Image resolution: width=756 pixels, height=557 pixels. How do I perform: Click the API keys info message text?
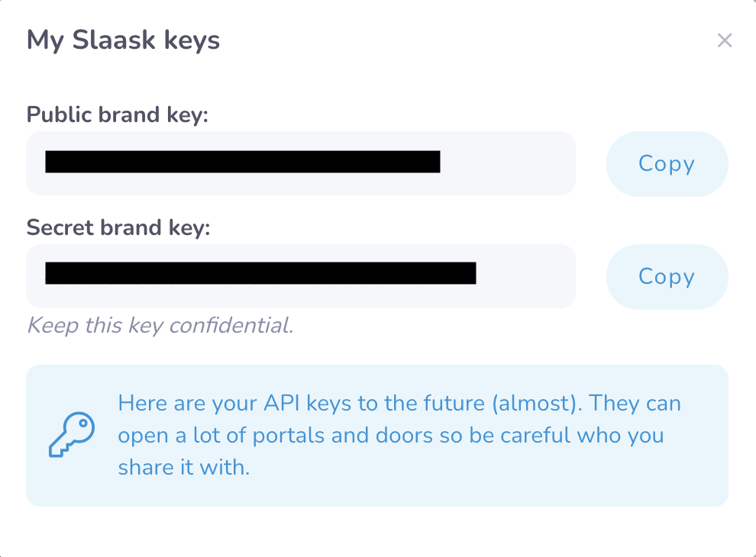pyautogui.click(x=399, y=435)
